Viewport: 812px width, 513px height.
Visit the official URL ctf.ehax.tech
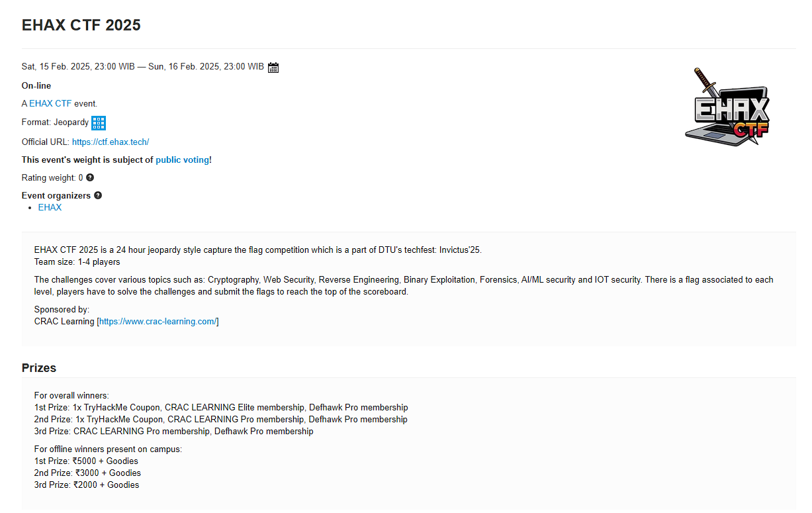point(111,142)
